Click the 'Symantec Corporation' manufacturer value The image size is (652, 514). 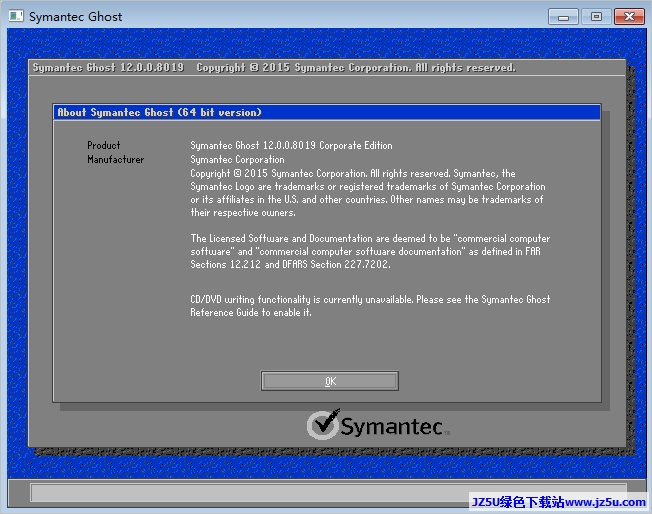[x=237, y=159]
